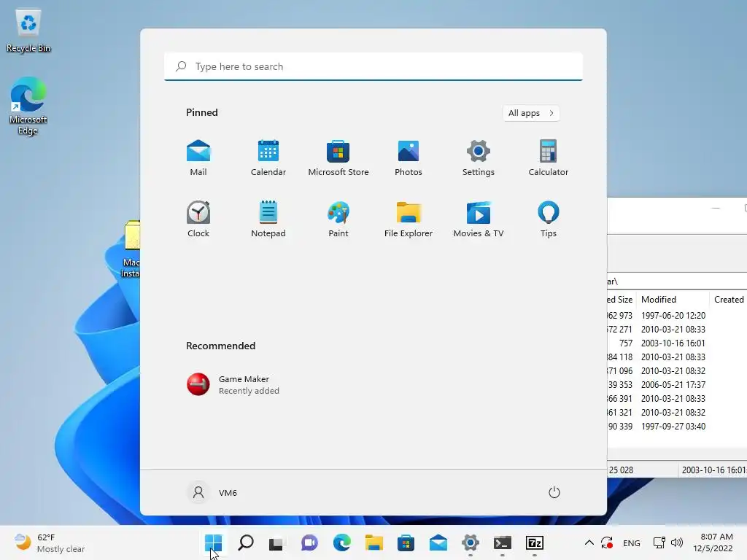Click the 7-Zip address path field
Image resolution: width=747 pixels, height=560 pixels.
(x=677, y=281)
